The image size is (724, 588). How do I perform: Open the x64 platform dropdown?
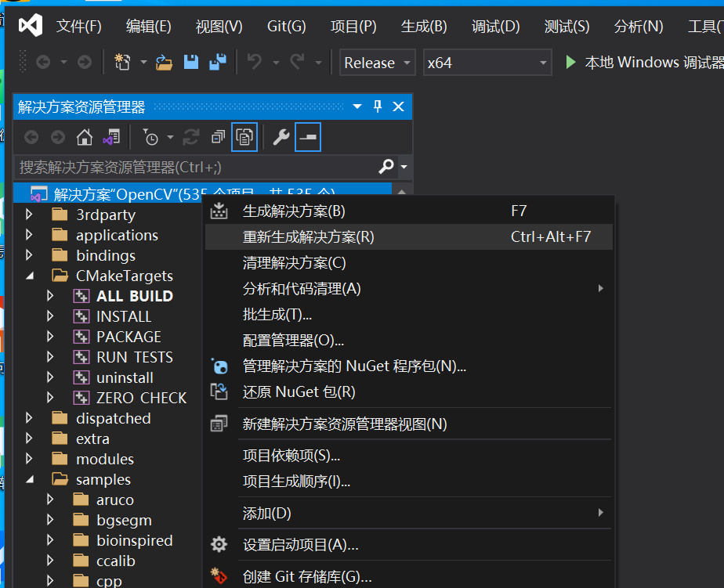pyautogui.click(x=487, y=63)
